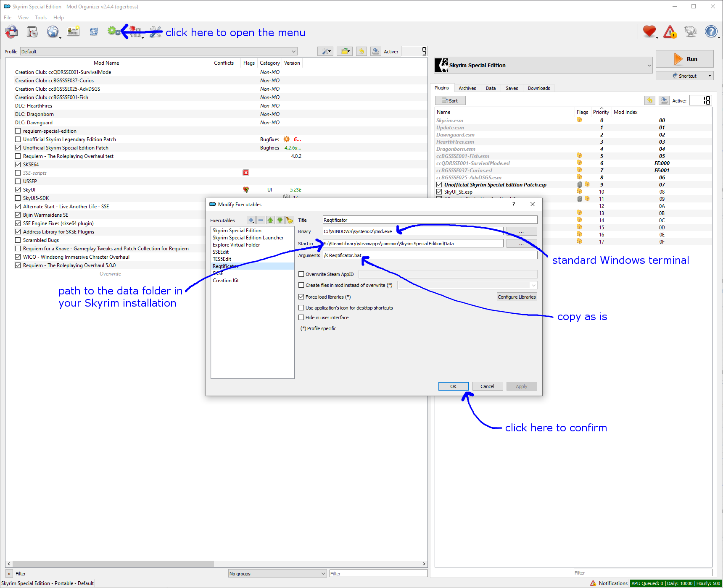Toggle the requiem-special-edition mod checkbox
Viewport: 723px width, 588px height.
pyautogui.click(x=18, y=131)
